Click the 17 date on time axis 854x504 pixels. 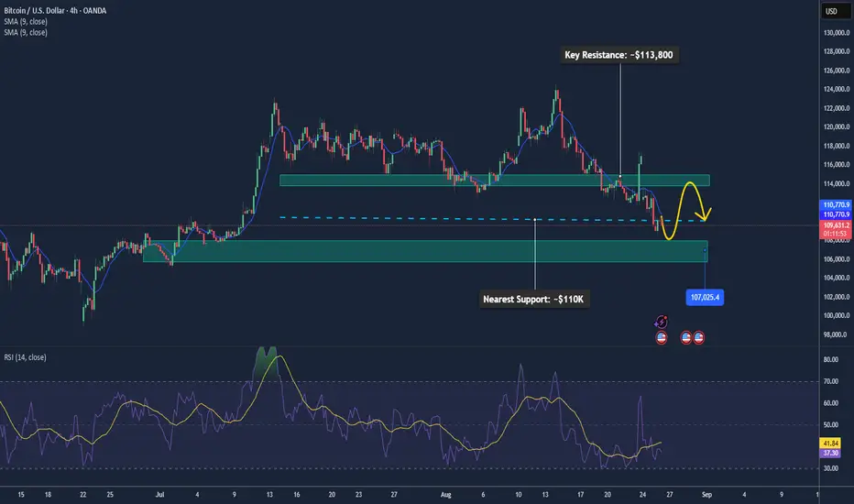(x=580, y=495)
